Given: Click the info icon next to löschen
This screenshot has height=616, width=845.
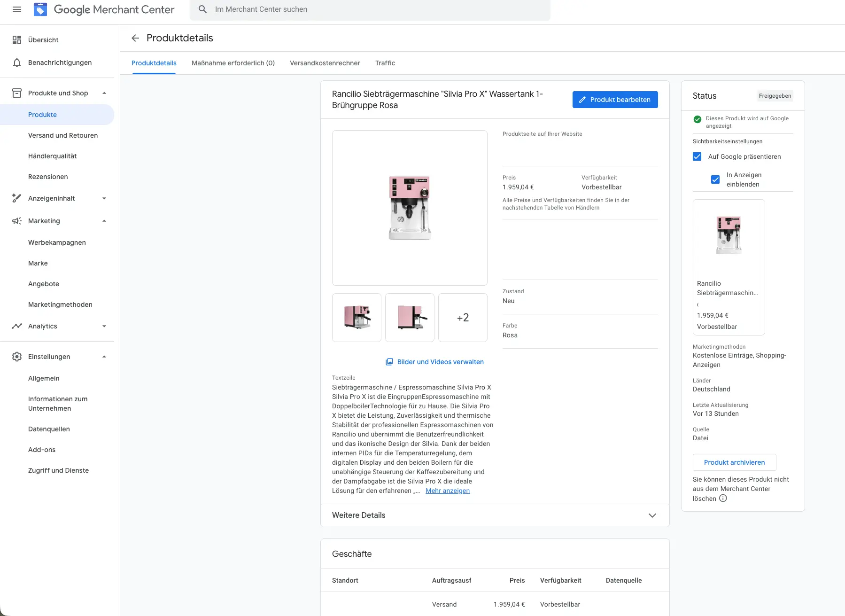Looking at the screenshot, I should pyautogui.click(x=723, y=499).
